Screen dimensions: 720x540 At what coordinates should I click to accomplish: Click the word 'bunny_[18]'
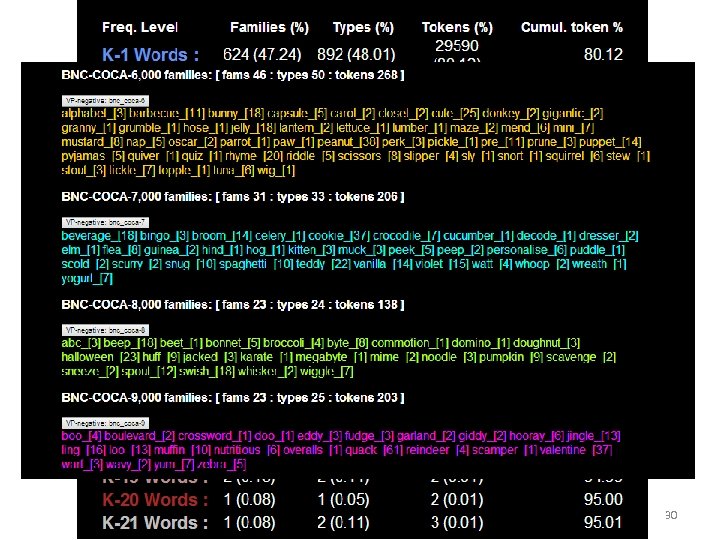(236, 113)
